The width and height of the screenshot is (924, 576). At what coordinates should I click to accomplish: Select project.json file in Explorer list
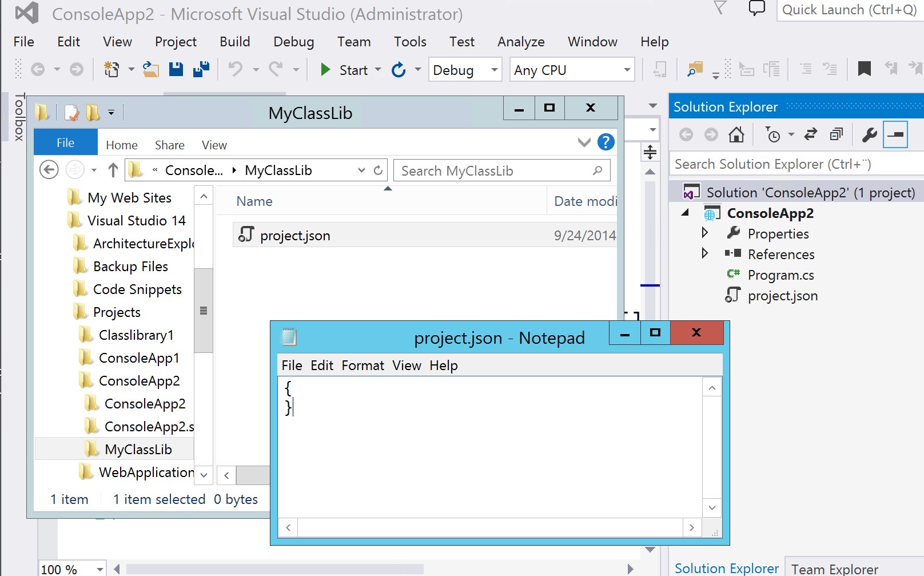425,235
